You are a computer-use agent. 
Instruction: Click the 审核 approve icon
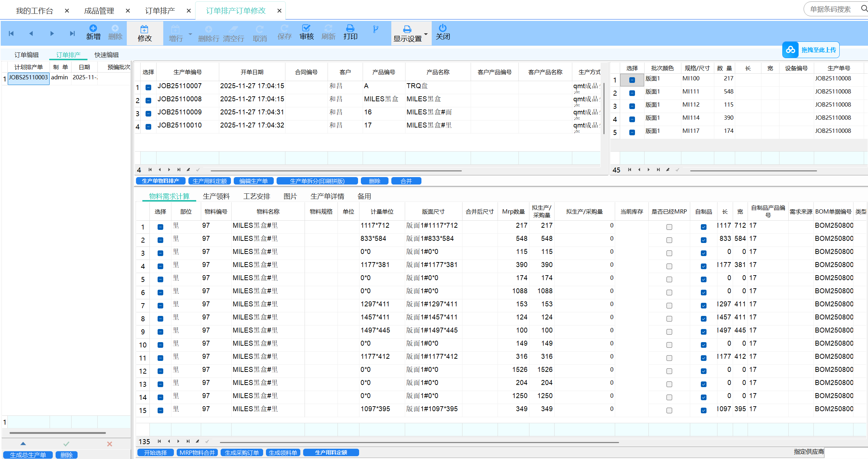[306, 28]
